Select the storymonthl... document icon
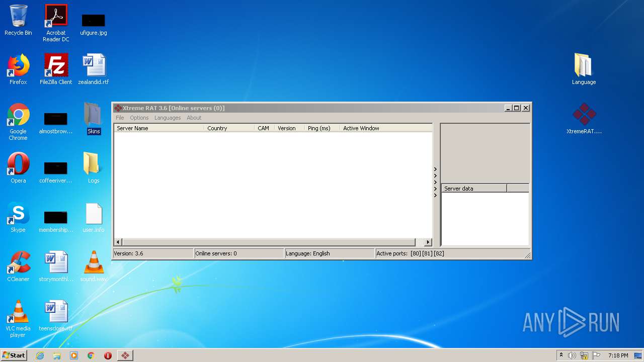This screenshot has height=362, width=644. tap(56, 266)
